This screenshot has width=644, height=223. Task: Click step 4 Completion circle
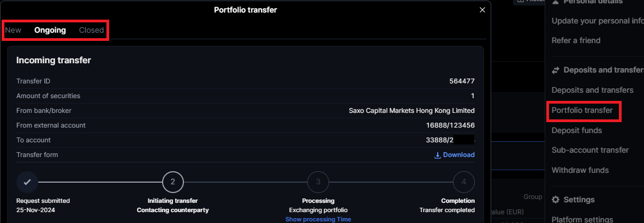pyautogui.click(x=464, y=182)
